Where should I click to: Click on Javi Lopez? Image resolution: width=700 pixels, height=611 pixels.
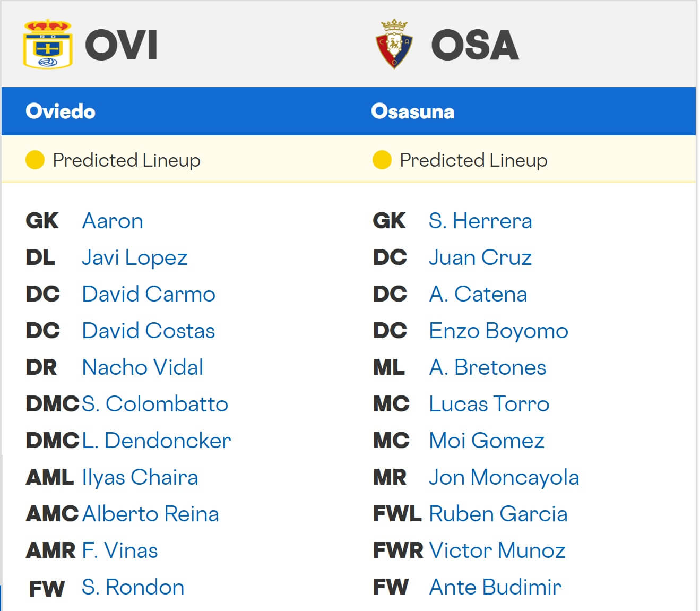point(134,257)
